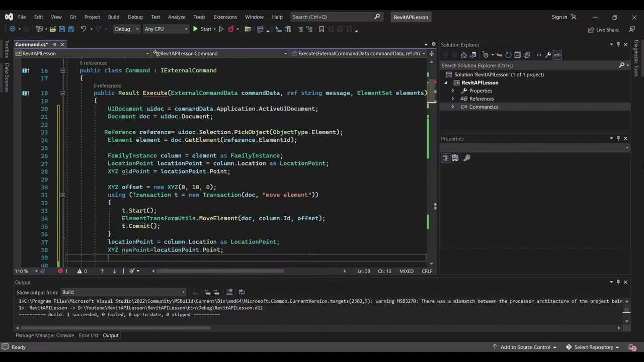The height and width of the screenshot is (362, 644).
Task: Toggle auto hide pin on Solution Explorer
Action: coord(618,44)
